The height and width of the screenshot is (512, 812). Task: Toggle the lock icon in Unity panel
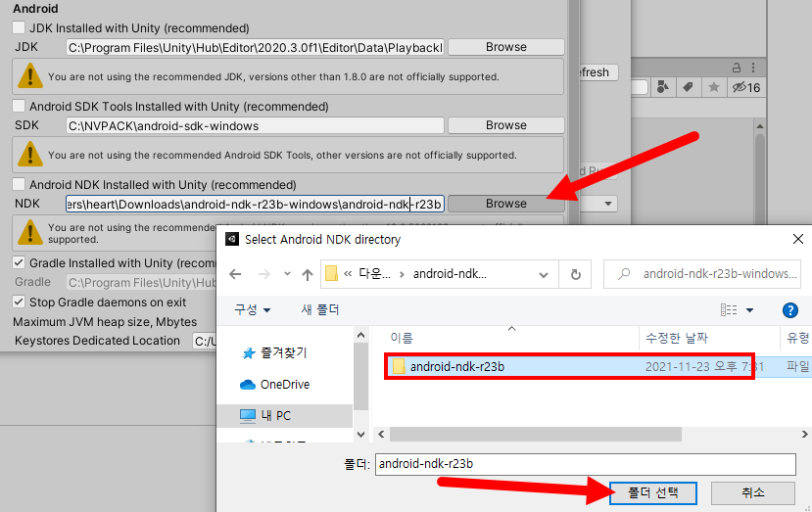point(737,68)
